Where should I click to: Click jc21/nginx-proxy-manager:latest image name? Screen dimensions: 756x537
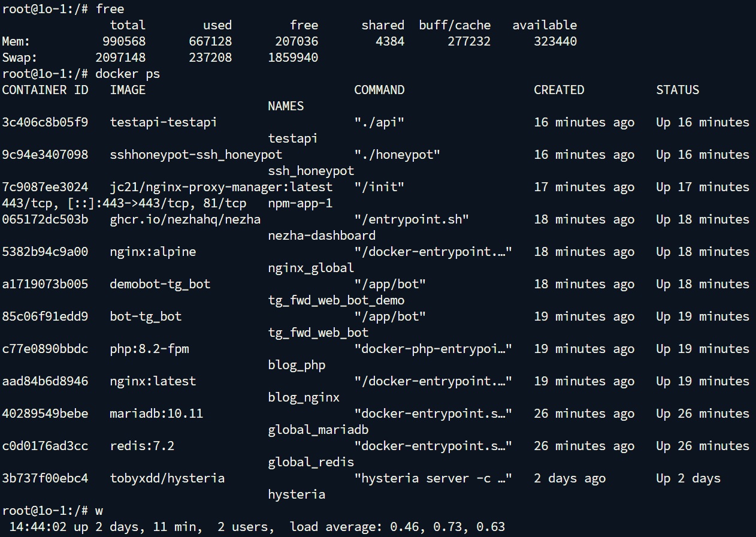point(221,187)
